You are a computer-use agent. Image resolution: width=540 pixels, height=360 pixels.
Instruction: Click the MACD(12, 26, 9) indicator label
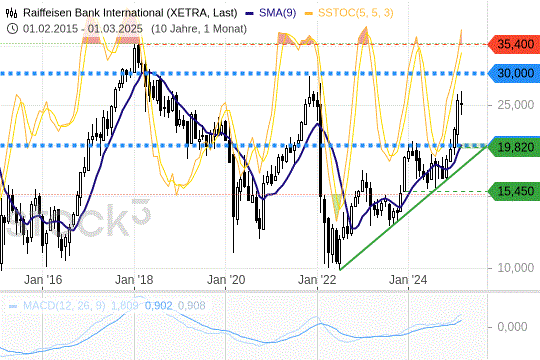64,306
